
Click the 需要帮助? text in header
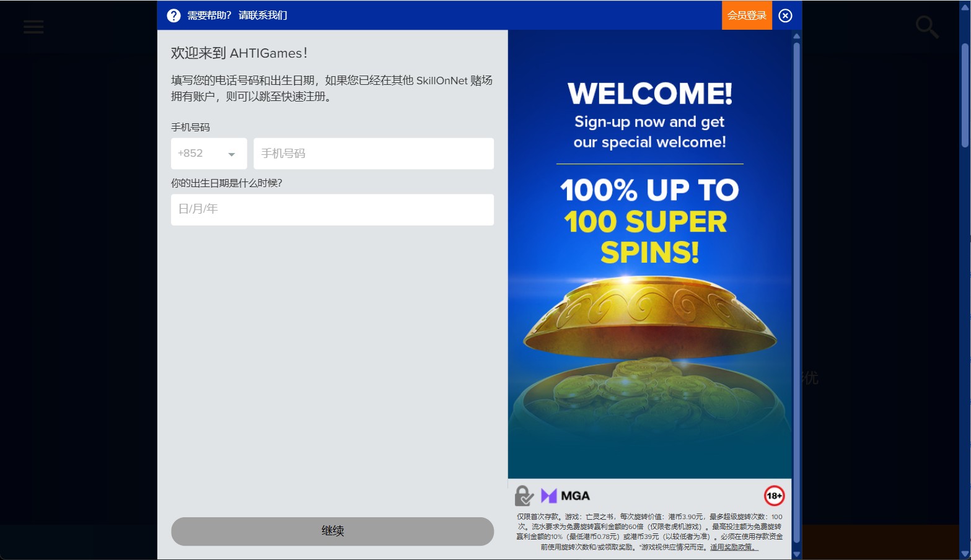tap(209, 15)
